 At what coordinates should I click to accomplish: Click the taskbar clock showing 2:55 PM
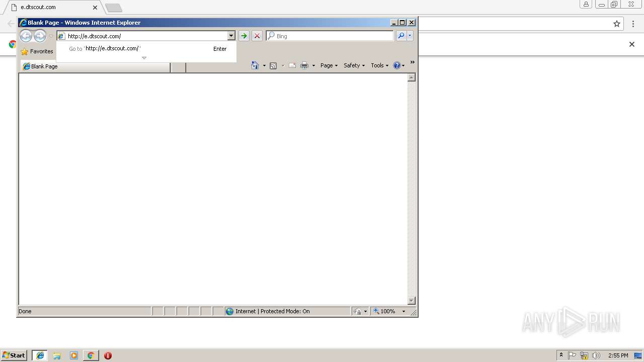pos(618,355)
